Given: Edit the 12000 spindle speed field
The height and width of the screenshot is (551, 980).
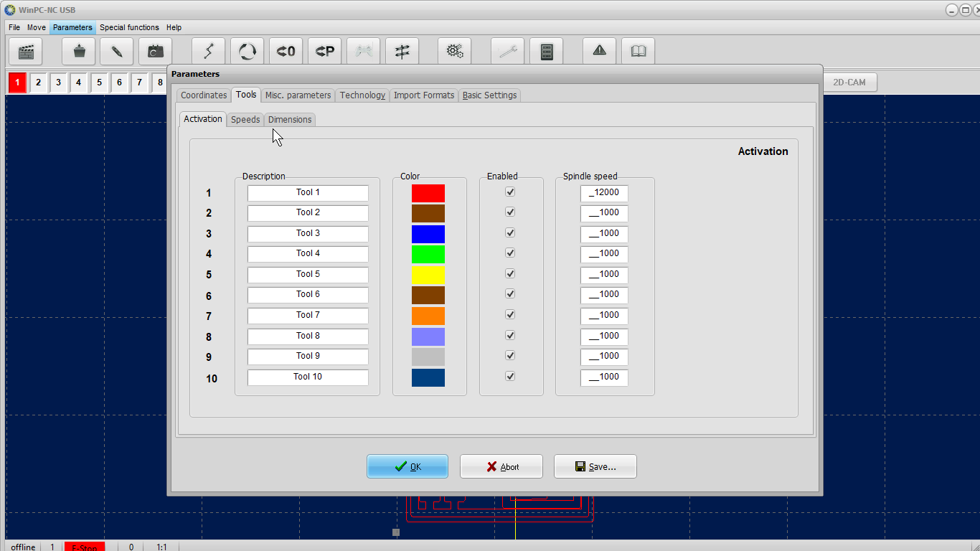Looking at the screenshot, I should (x=604, y=193).
